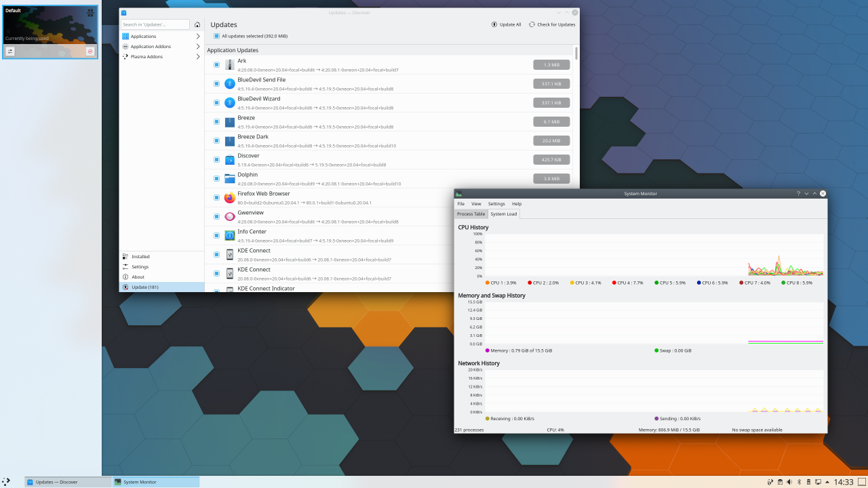This screenshot has height=488, width=868.
Task: Click the Show Desktop button in panel
Action: pyautogui.click(x=862, y=482)
